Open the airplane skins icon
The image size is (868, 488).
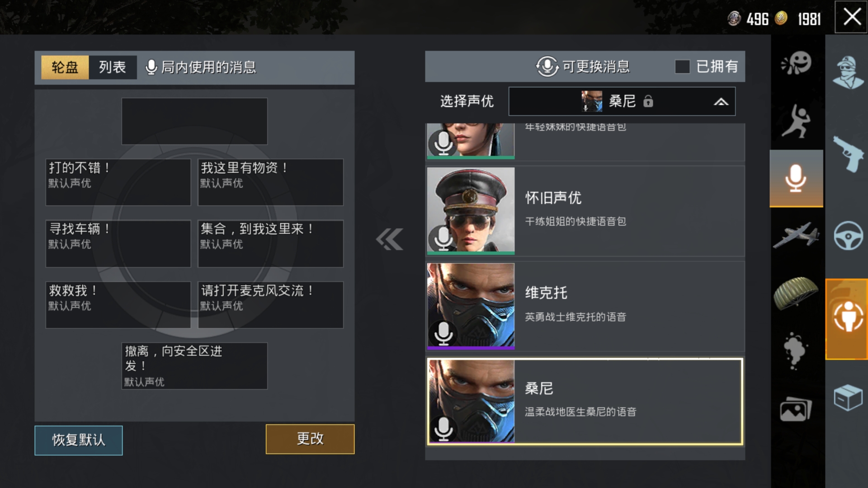[797, 235]
